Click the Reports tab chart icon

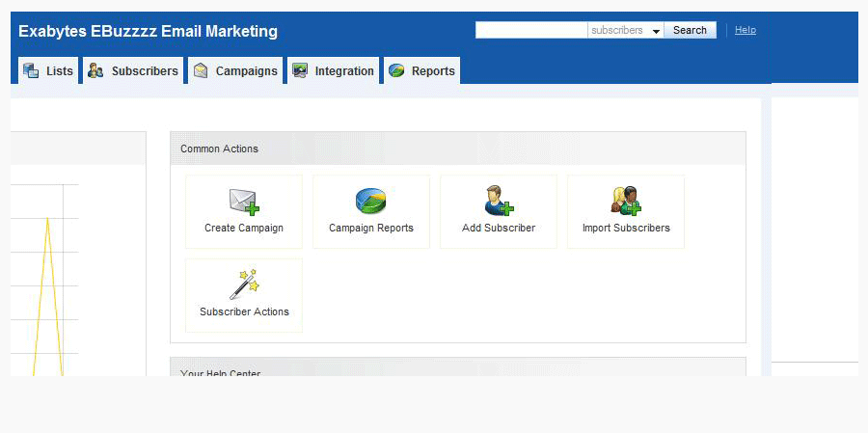coord(396,70)
